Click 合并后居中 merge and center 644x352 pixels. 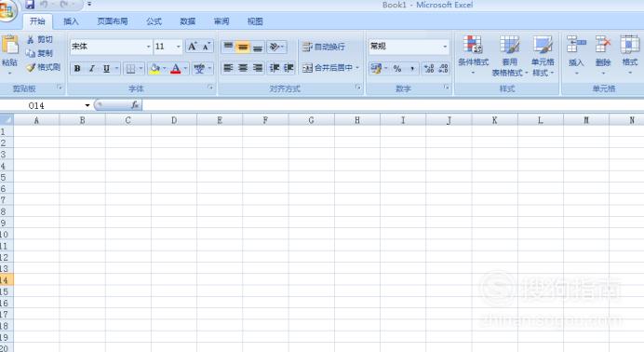(328, 68)
